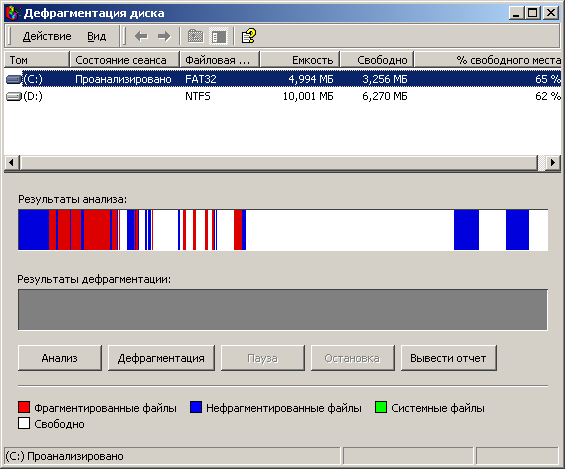Click the scroll right arrow of volume list
Screen dimensions: 565x469
pyautogui.click(x=553, y=162)
